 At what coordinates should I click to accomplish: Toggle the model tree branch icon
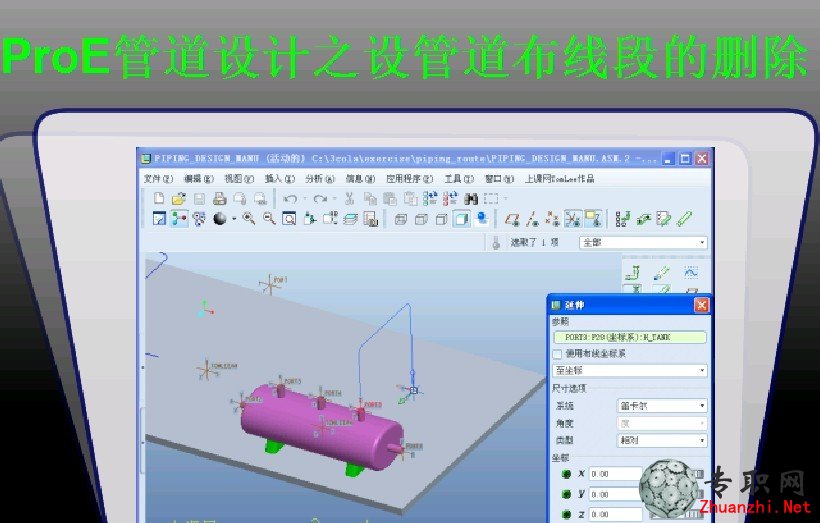point(179,219)
